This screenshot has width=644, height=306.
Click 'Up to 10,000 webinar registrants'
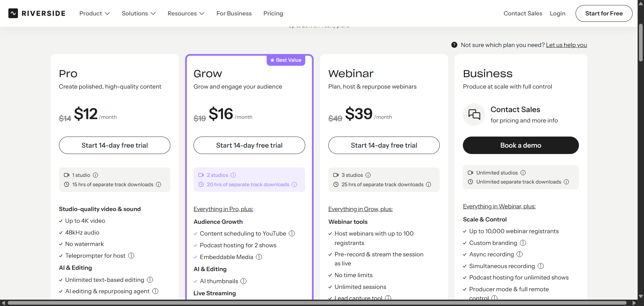tap(514, 231)
